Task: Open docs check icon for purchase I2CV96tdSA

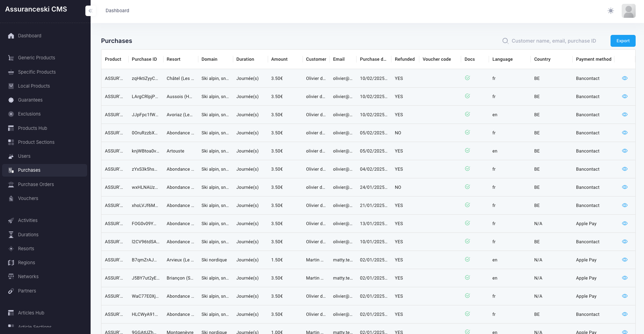Action: point(467,241)
